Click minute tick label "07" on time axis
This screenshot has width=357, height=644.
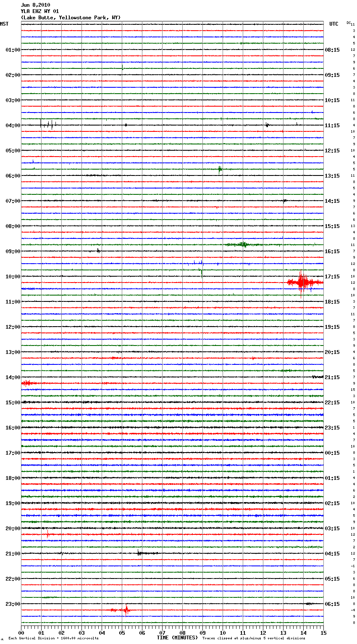(x=163, y=633)
